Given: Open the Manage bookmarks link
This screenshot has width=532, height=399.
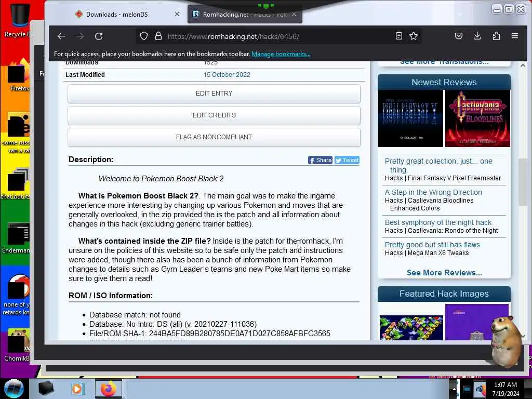Looking at the screenshot, I should coord(281,54).
